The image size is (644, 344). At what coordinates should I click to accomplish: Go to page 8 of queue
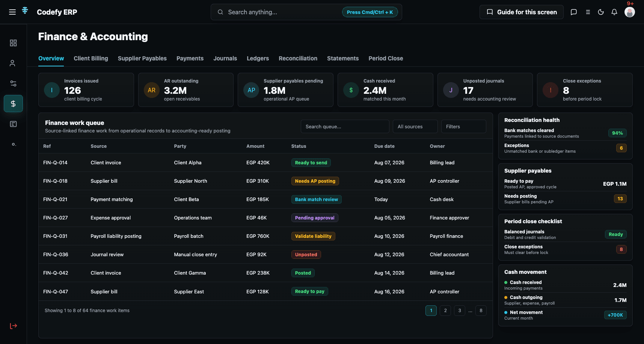click(481, 311)
